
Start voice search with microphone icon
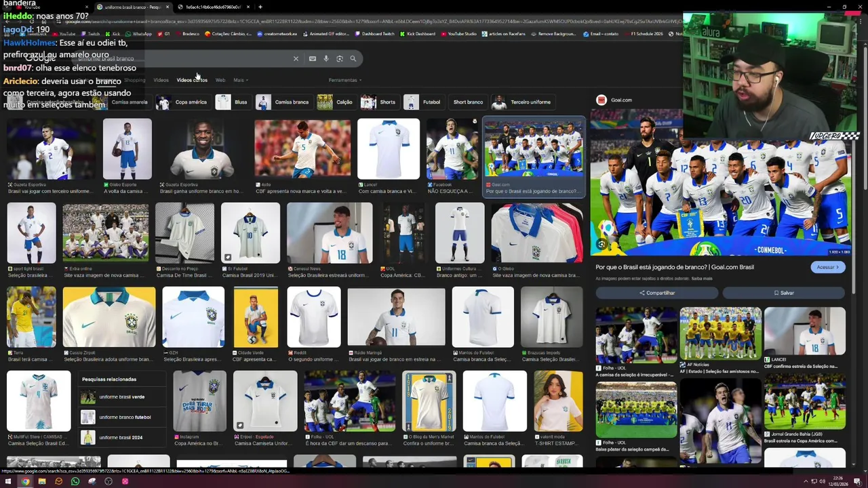pos(326,59)
